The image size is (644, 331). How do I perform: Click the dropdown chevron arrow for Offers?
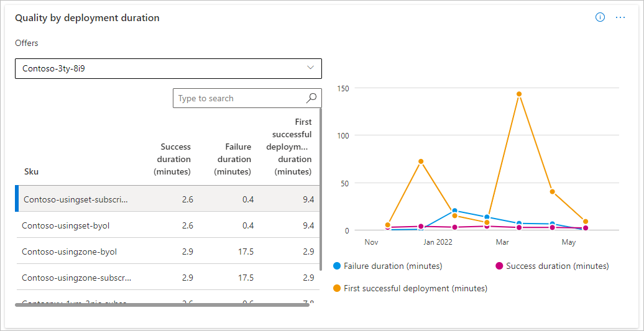pyautogui.click(x=311, y=68)
